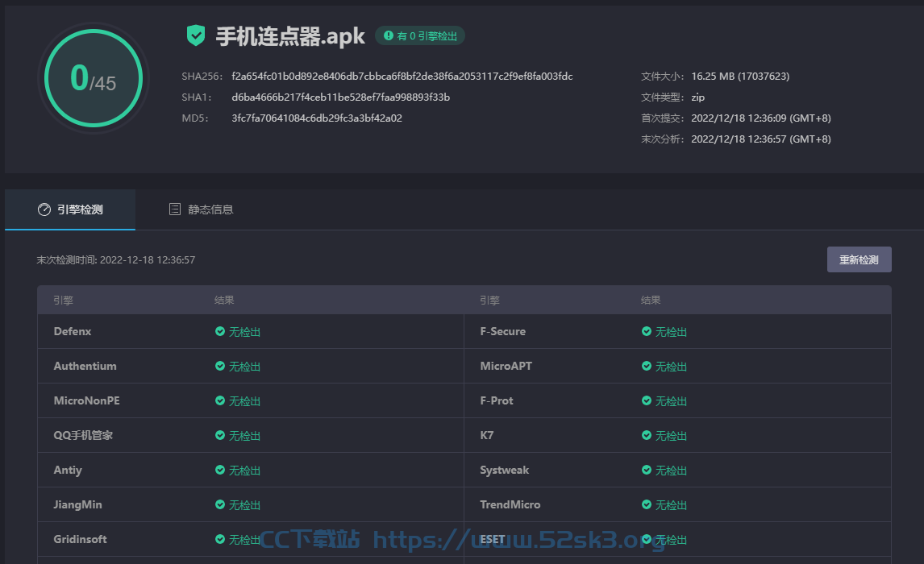Click the green check icon in F-Prot row
Image resolution: width=924 pixels, height=564 pixels.
(x=647, y=401)
